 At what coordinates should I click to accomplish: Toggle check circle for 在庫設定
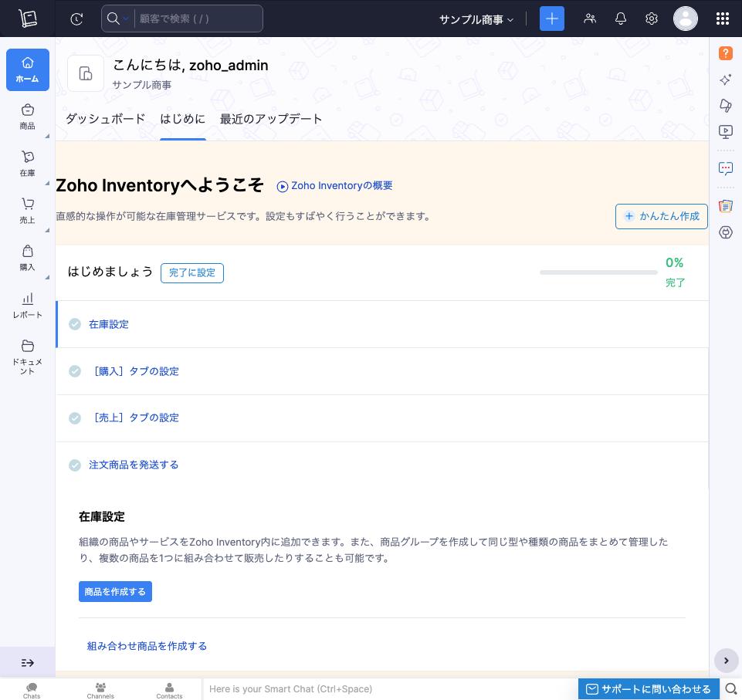point(75,324)
